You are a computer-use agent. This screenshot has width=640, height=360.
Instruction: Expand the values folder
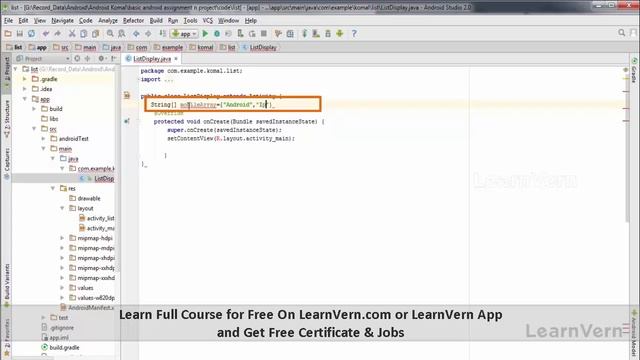(x=62, y=288)
